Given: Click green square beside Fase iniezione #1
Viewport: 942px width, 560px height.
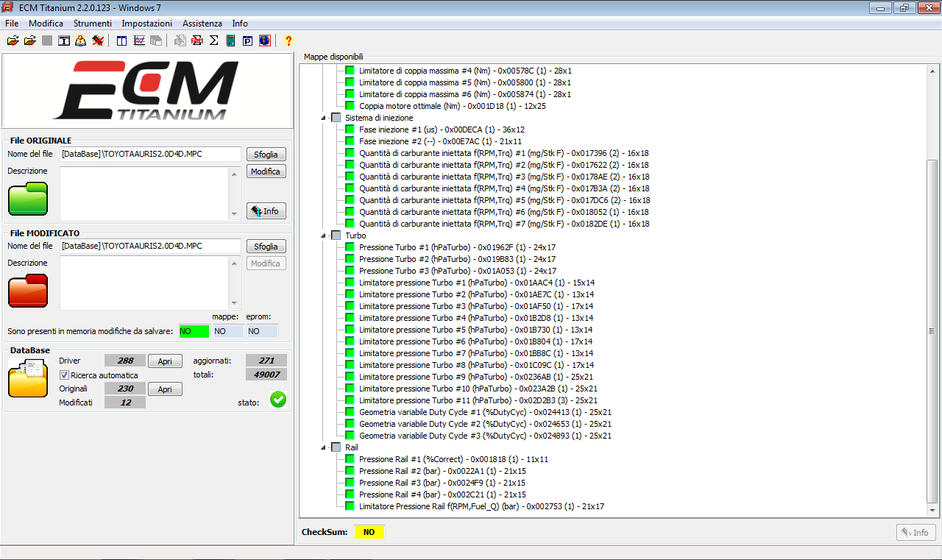Looking at the screenshot, I should (350, 130).
